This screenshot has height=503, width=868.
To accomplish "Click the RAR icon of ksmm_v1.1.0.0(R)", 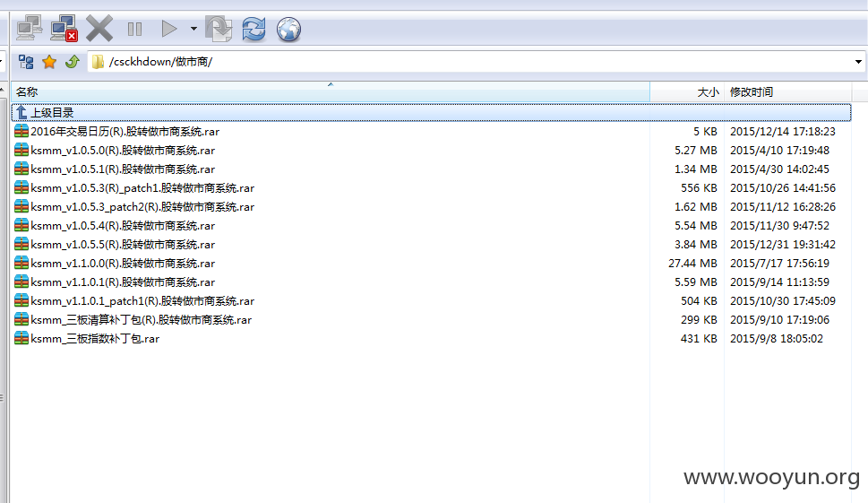I will [21, 263].
